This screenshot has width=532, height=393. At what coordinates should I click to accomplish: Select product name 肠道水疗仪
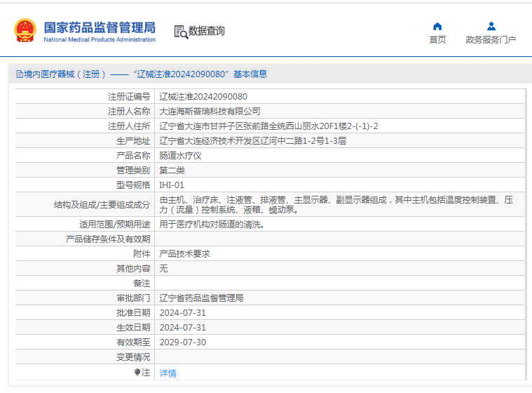[181, 156]
